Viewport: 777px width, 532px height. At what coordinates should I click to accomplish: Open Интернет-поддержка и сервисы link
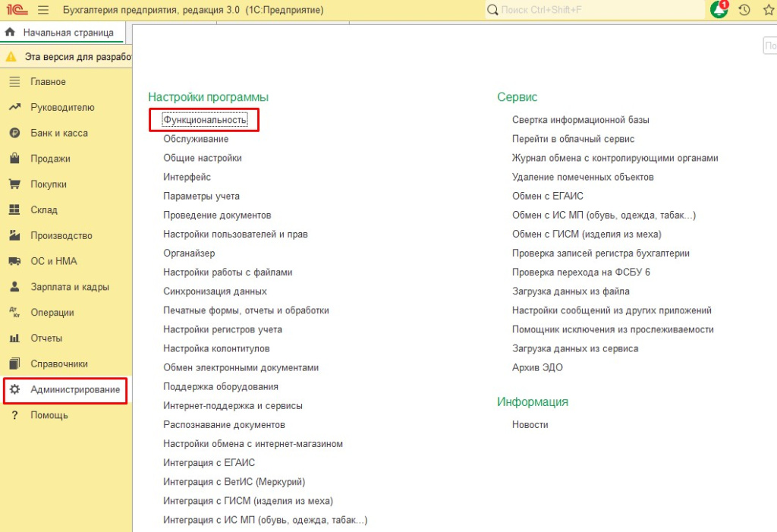tap(233, 405)
